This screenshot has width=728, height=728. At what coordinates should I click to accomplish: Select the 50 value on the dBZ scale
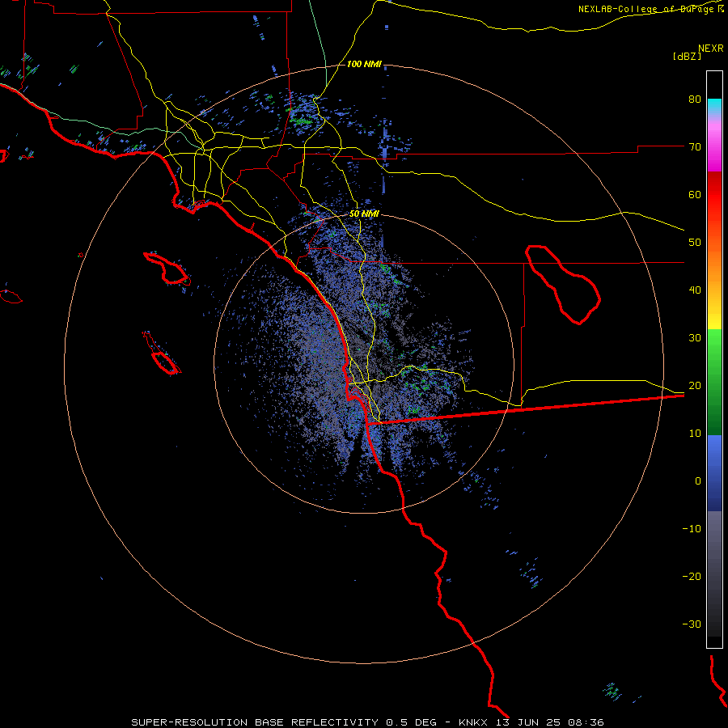(695, 243)
